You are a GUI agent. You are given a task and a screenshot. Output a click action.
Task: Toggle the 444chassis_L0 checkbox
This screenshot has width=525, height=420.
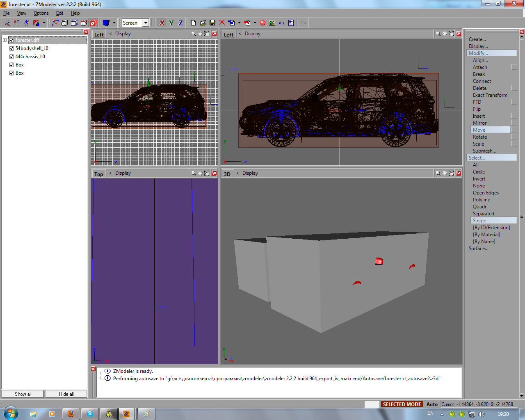point(11,57)
